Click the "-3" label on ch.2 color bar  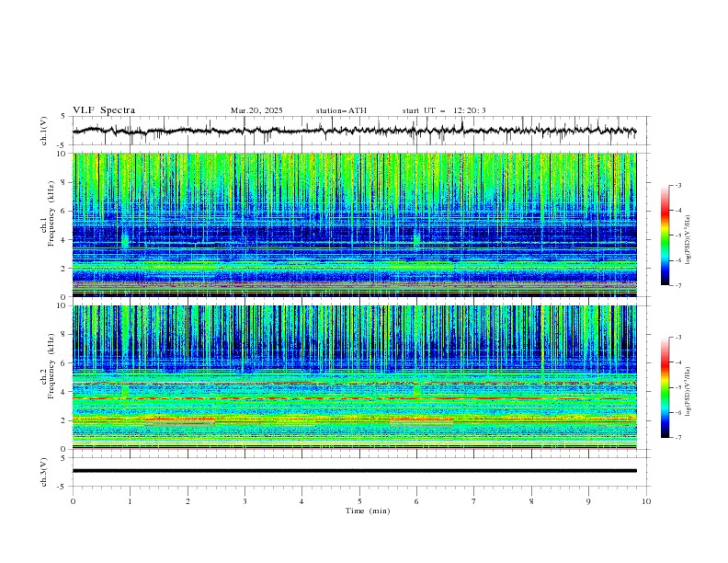pyautogui.click(x=677, y=338)
